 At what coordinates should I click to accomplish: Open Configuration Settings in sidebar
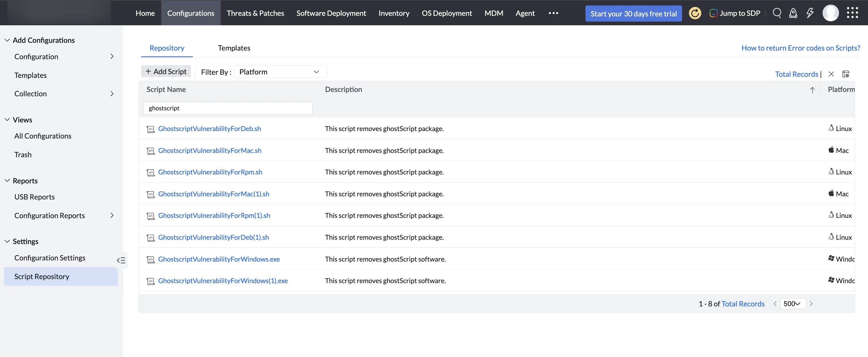(50, 258)
